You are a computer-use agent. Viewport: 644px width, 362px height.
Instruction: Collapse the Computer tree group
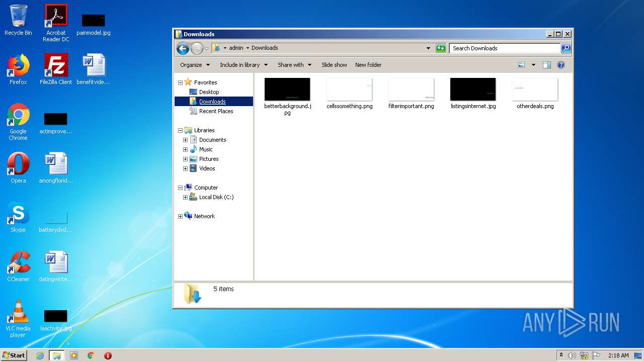pos(180,188)
